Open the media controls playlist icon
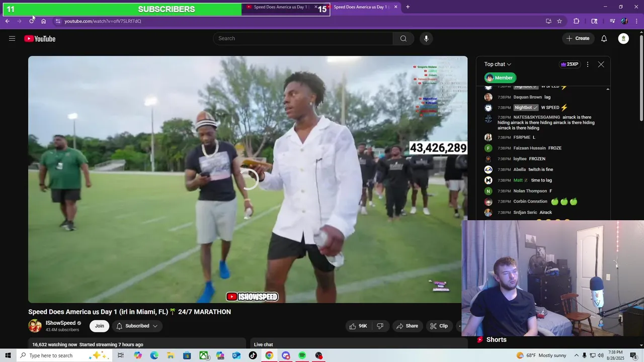This screenshot has height=362, width=644. (x=612, y=21)
